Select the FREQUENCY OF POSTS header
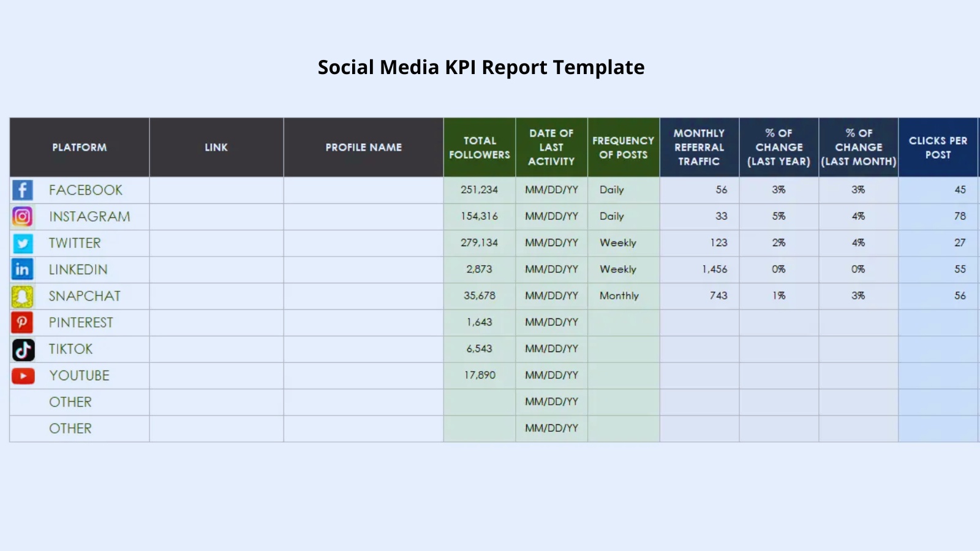The width and height of the screenshot is (980, 551). (x=624, y=148)
